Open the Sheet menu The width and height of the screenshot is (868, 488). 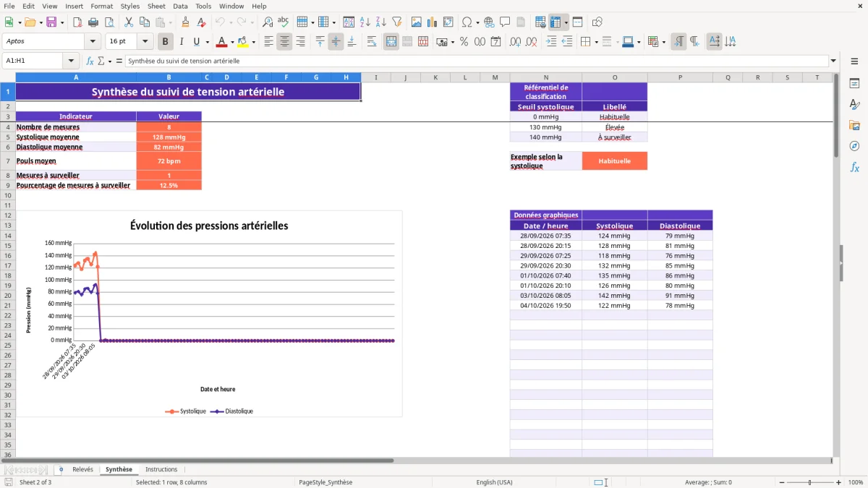156,6
